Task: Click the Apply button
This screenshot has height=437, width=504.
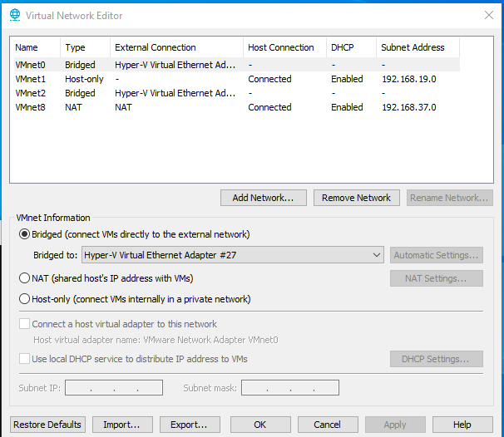Action: point(395,425)
